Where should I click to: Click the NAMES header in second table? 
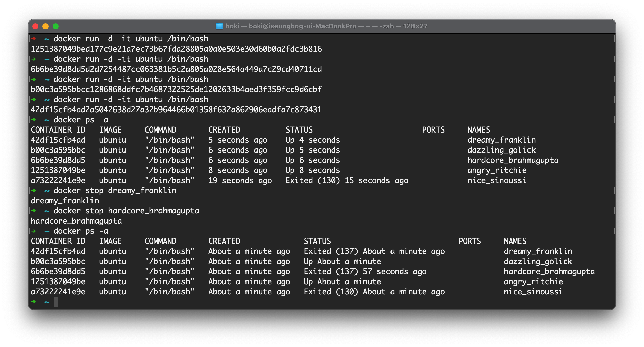click(x=515, y=241)
